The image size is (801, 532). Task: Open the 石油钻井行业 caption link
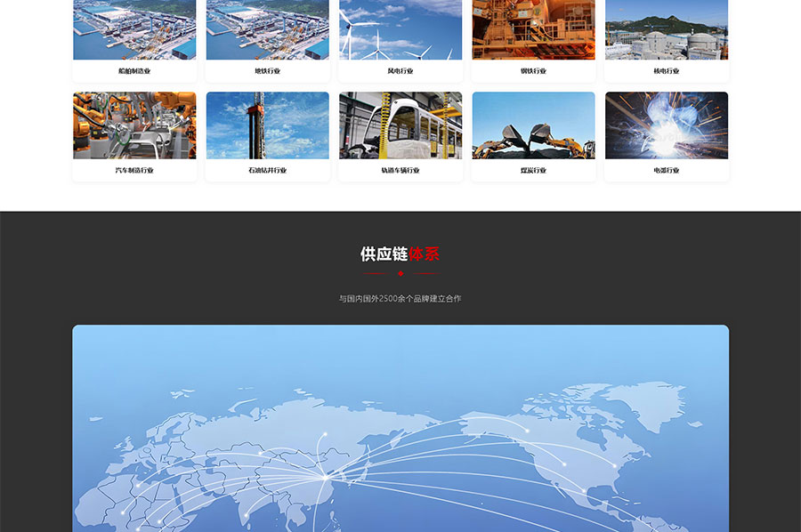(268, 170)
